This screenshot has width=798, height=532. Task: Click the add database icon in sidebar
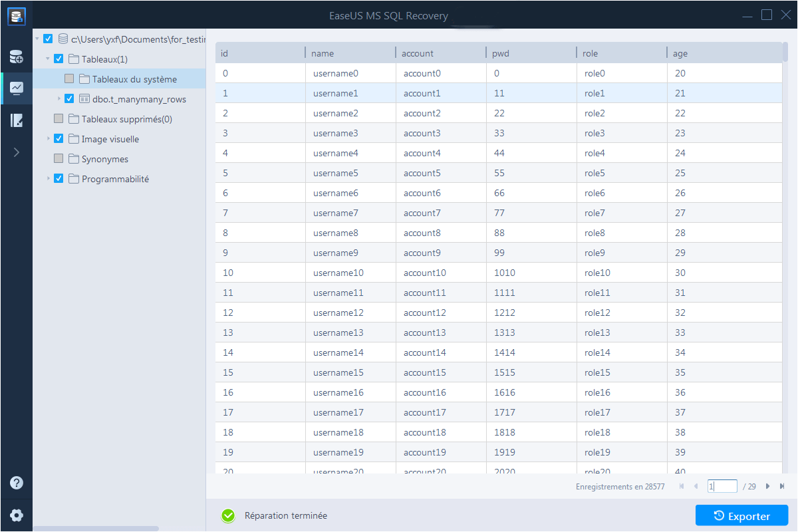point(17,57)
